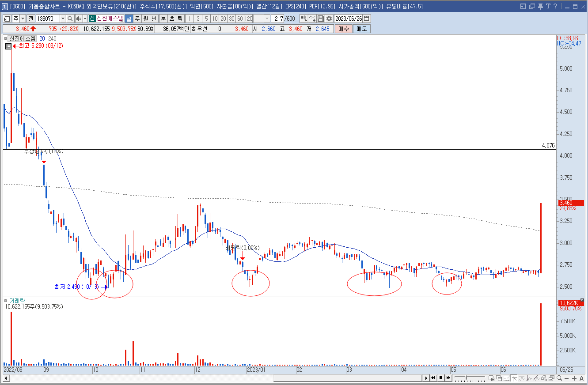The width and height of the screenshot is (588, 385).
Task: Click the stock name 신진에스엠 in toolbar
Action: coord(110,19)
